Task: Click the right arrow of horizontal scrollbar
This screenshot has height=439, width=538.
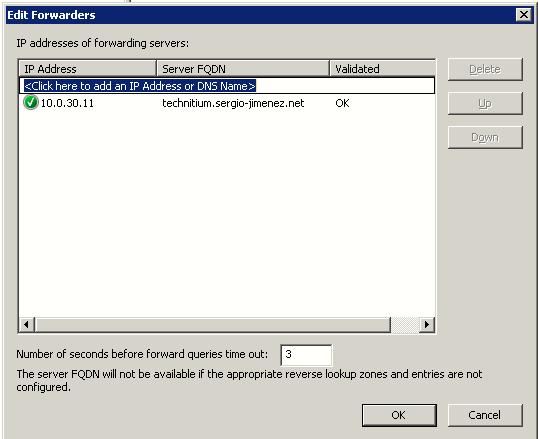Action: pos(427,324)
